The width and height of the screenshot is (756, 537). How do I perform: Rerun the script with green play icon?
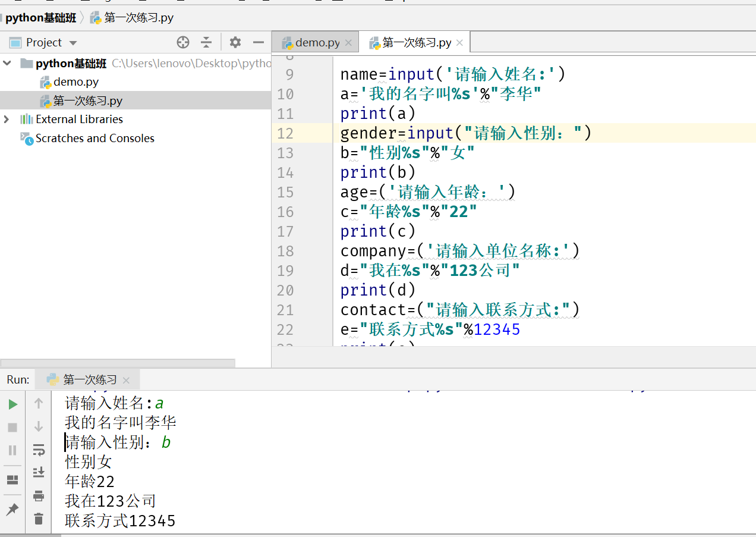(x=12, y=404)
